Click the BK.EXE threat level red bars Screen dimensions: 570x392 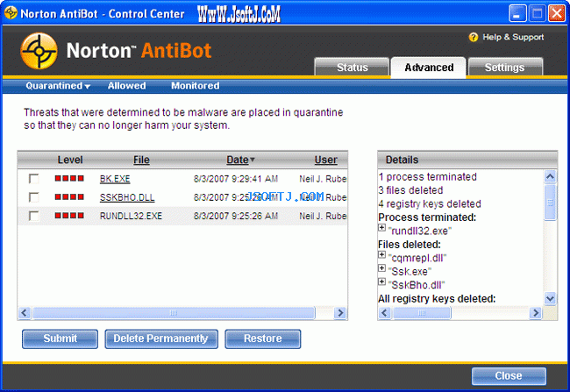click(69, 178)
